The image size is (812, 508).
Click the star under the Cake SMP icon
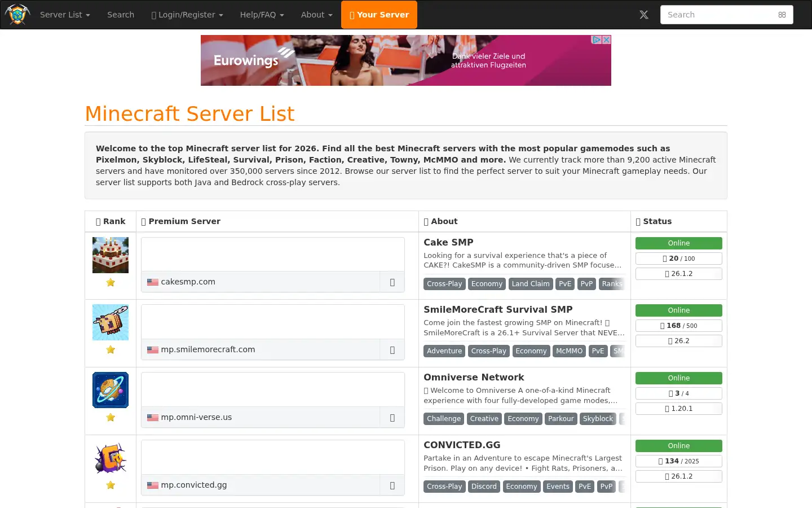(111, 282)
